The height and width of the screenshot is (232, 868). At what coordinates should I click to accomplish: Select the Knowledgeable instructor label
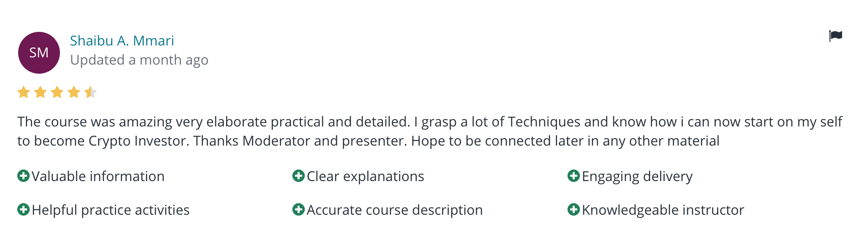click(x=663, y=210)
